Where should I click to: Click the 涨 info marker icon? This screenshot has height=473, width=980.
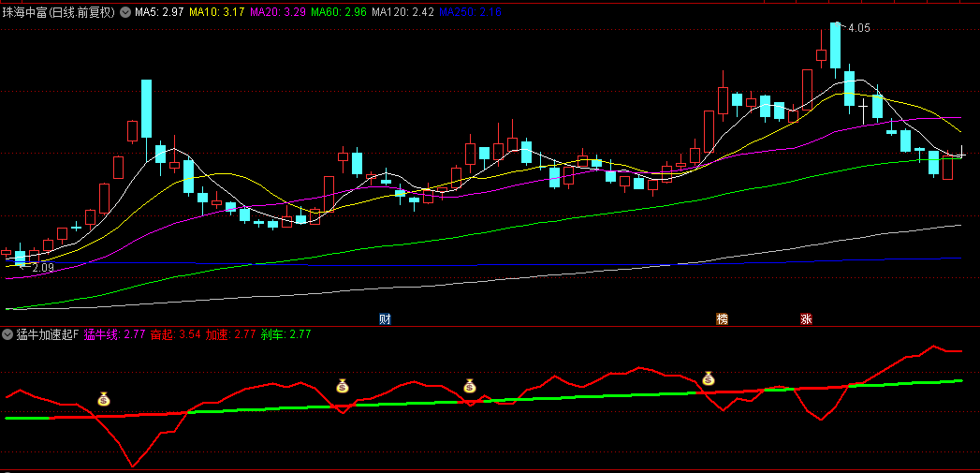click(x=806, y=319)
